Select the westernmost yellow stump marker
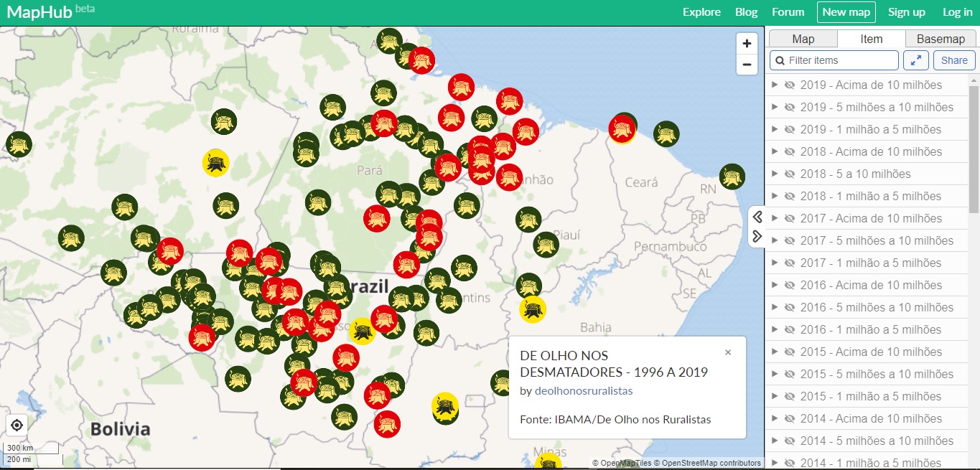The height and width of the screenshot is (470, 980). (215, 163)
